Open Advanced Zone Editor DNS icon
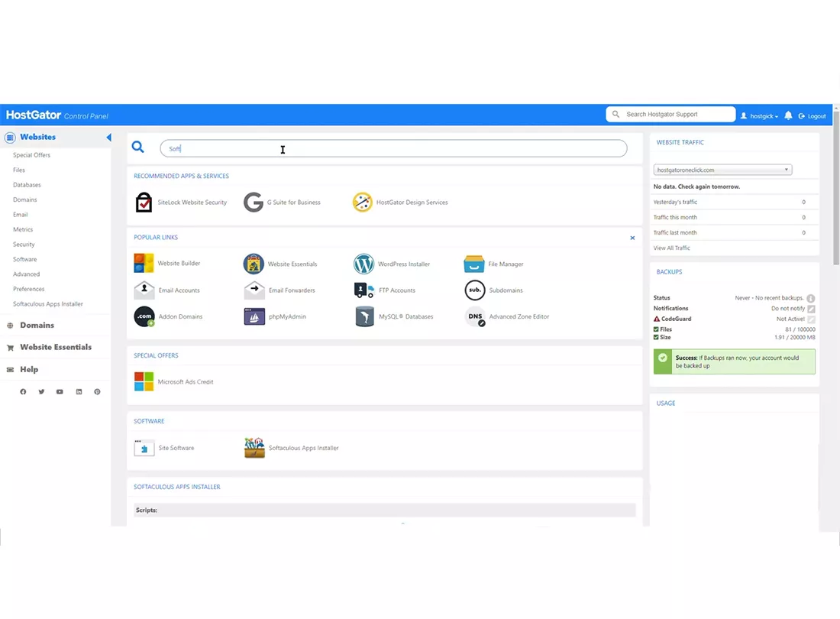 point(475,316)
